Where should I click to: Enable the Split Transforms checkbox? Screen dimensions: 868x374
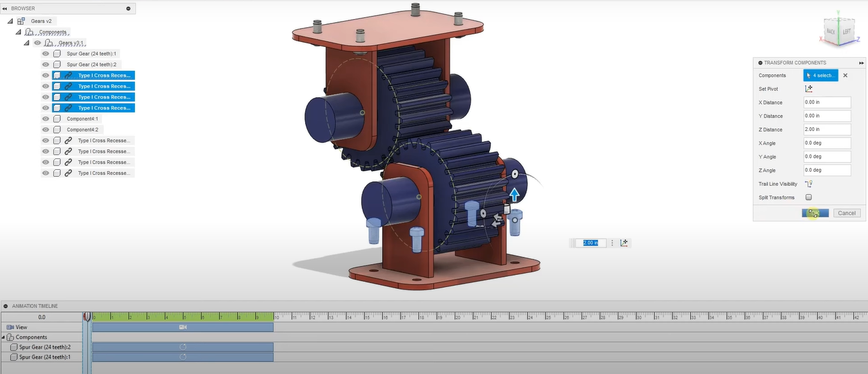click(809, 197)
